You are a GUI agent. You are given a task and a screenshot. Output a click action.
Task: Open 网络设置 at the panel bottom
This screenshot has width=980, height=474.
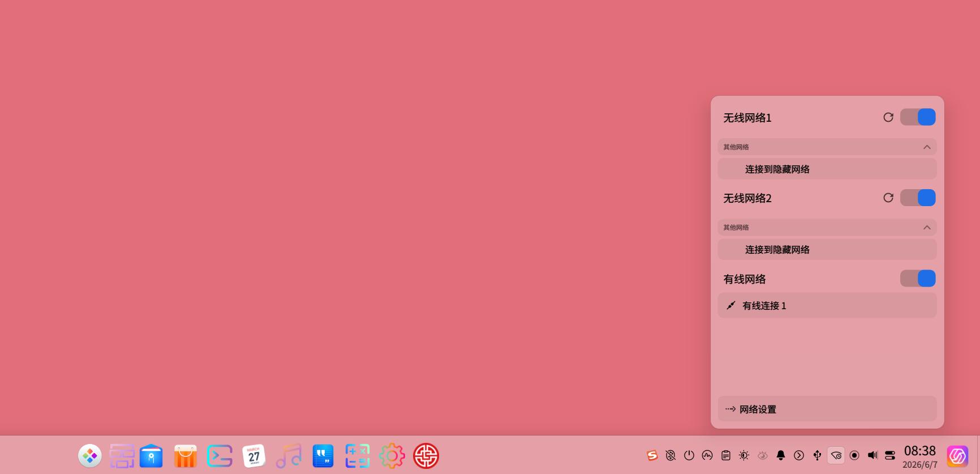click(827, 409)
